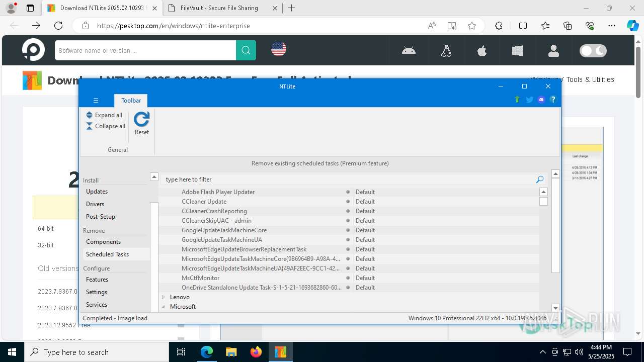Switch to FileVault - Secure File Sharing tab
Image resolution: width=644 pixels, height=362 pixels.
[x=224, y=8]
